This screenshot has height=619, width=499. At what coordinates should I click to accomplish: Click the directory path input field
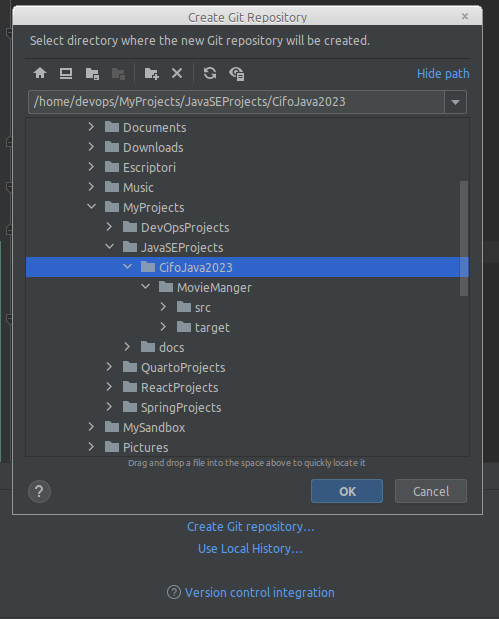point(236,102)
